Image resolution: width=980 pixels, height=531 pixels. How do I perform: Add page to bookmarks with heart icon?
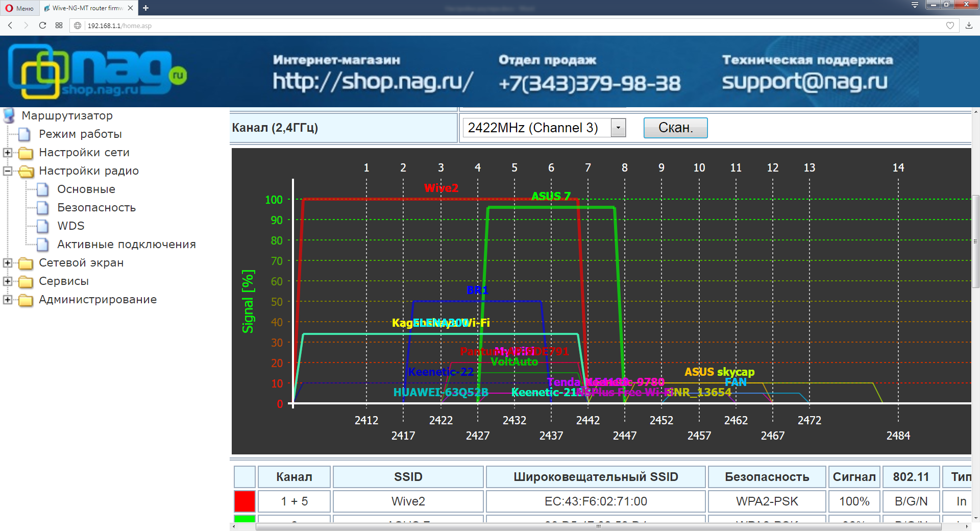[x=950, y=26]
